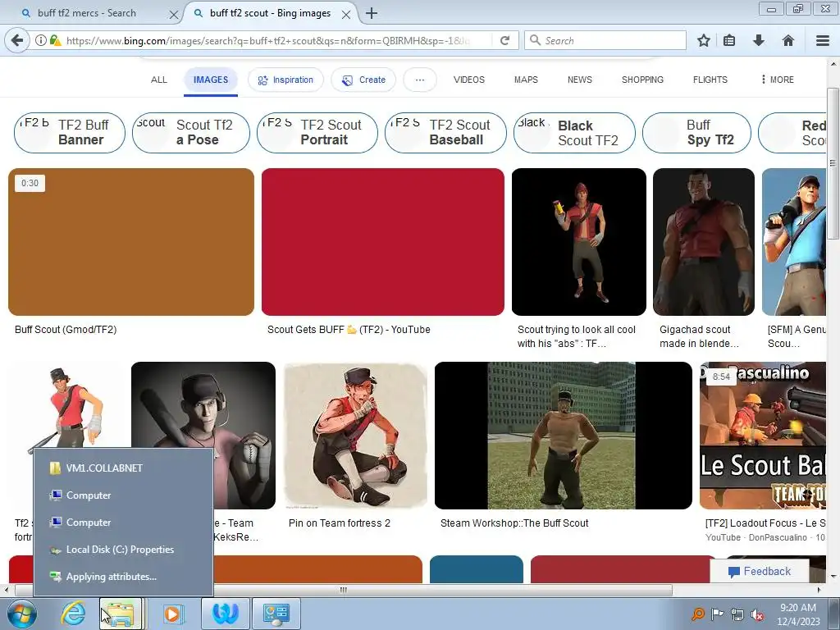Image resolution: width=840 pixels, height=630 pixels.
Task: Open the browser hamburger menu
Action: [x=823, y=40]
